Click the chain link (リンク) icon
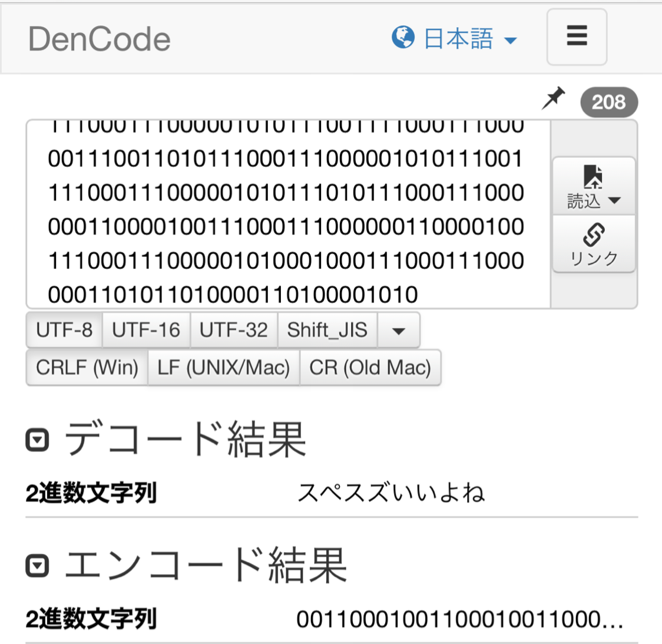This screenshot has height=644, width=662. [594, 235]
